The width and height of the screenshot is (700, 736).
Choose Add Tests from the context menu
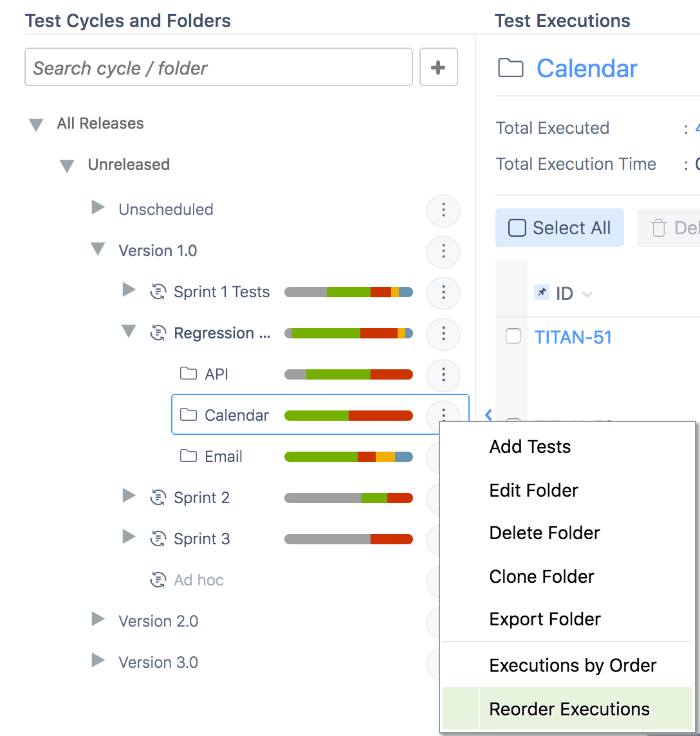tap(530, 446)
